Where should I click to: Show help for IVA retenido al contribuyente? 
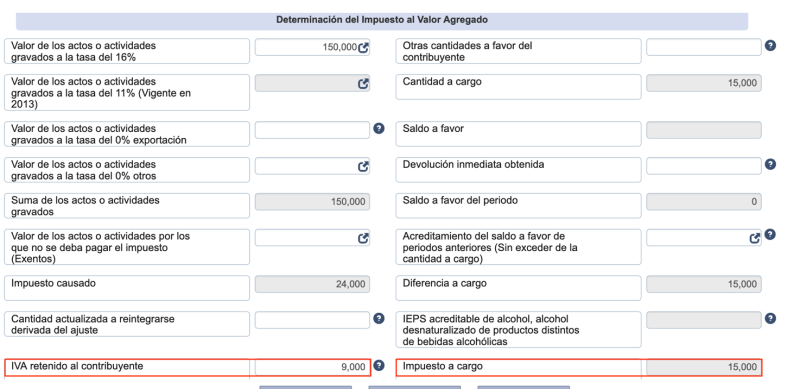pyautogui.click(x=379, y=366)
